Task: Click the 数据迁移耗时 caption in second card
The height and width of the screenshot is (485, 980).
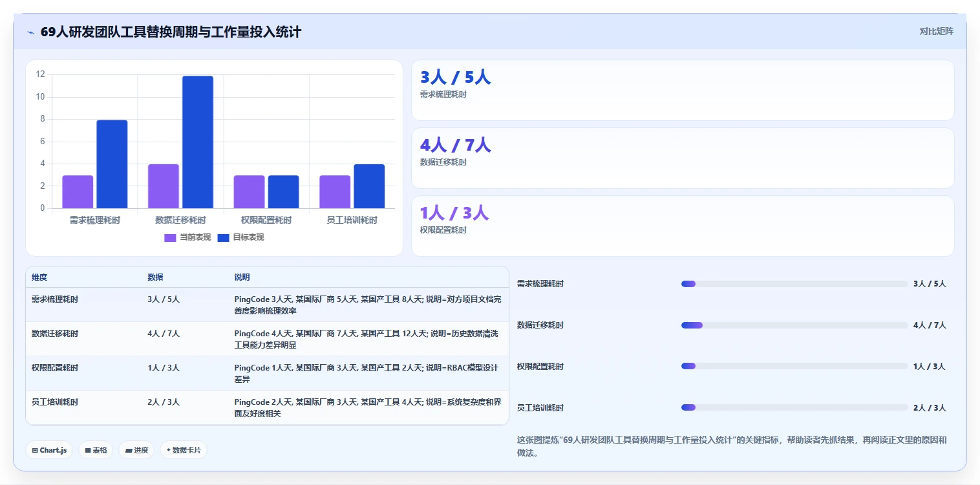Action: click(443, 162)
